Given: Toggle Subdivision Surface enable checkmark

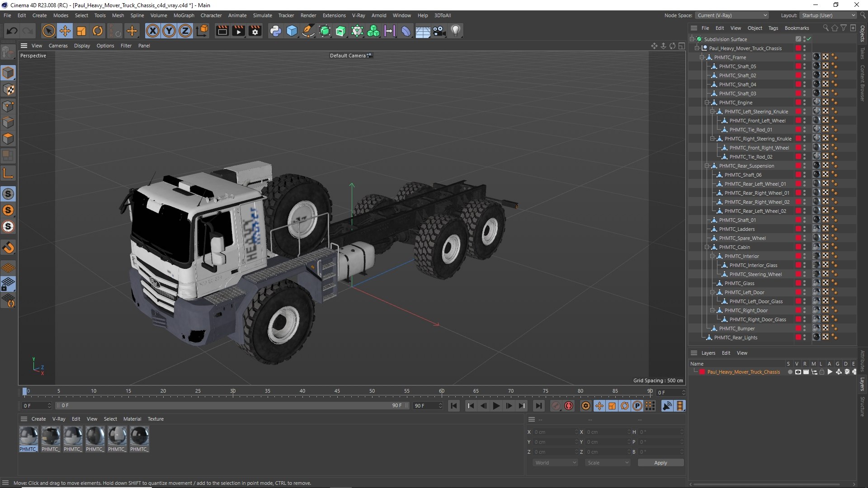Looking at the screenshot, I should (809, 39).
